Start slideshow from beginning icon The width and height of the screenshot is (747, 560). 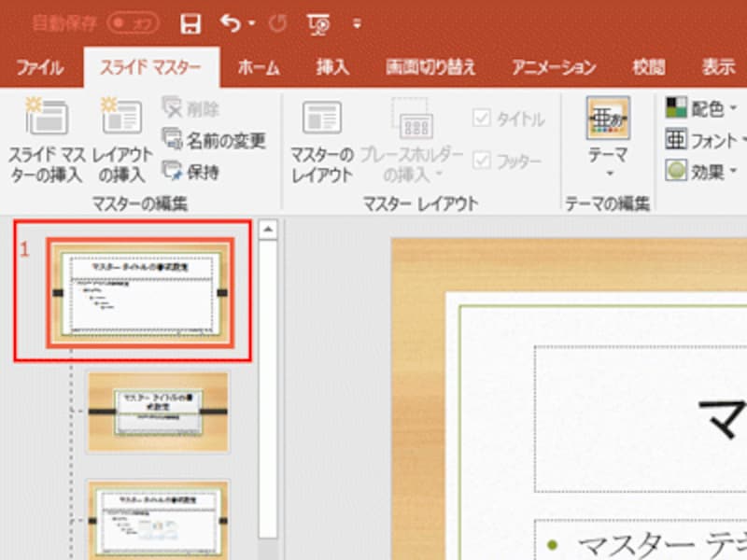click(x=318, y=24)
